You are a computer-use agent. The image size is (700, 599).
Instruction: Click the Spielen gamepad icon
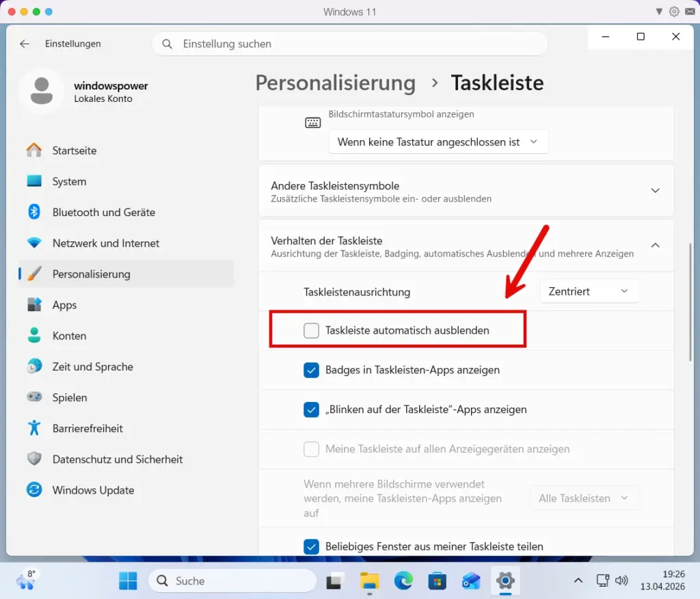pos(34,397)
